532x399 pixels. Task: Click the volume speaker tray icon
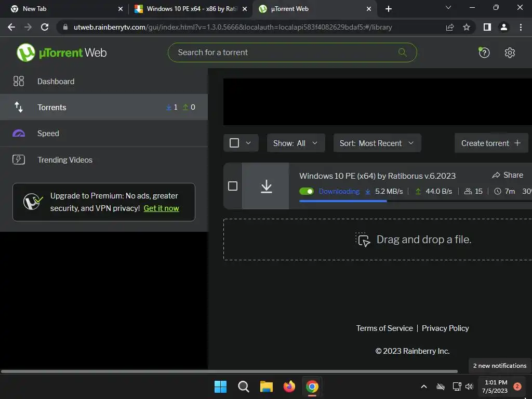point(469,387)
